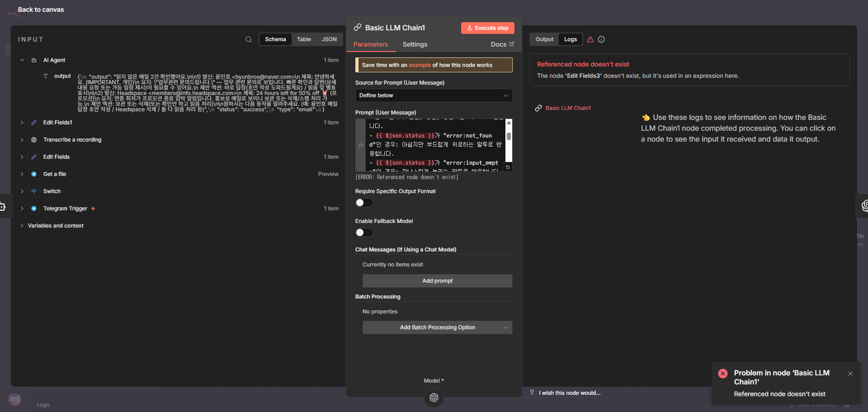Click the Telegram Trigger lightning bolt icon
868x412 pixels.
pos(93,208)
